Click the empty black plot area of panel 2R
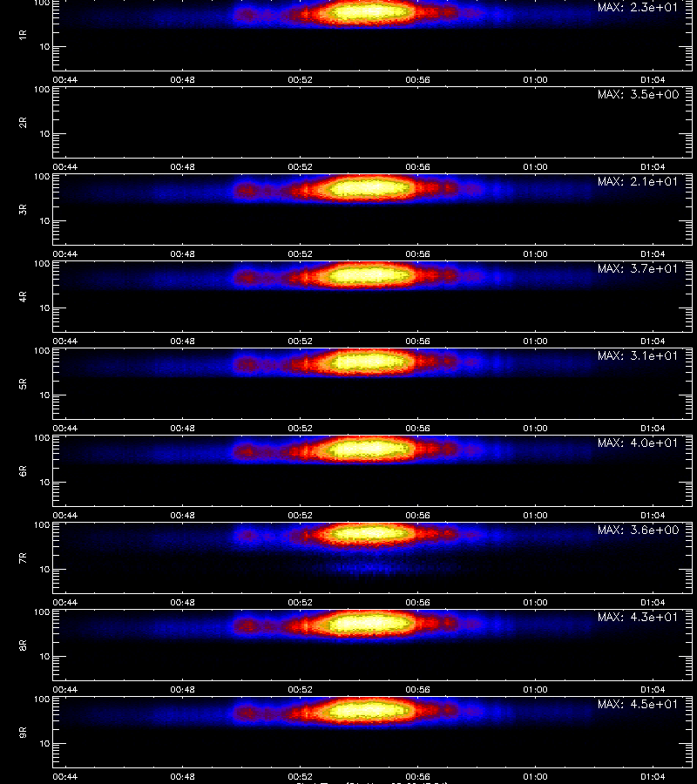 [372, 123]
